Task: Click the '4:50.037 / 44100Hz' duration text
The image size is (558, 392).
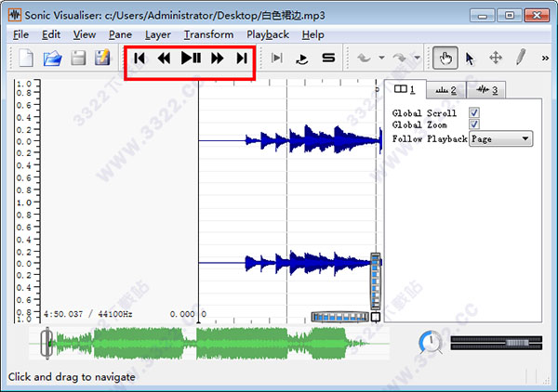Action: click(x=88, y=314)
